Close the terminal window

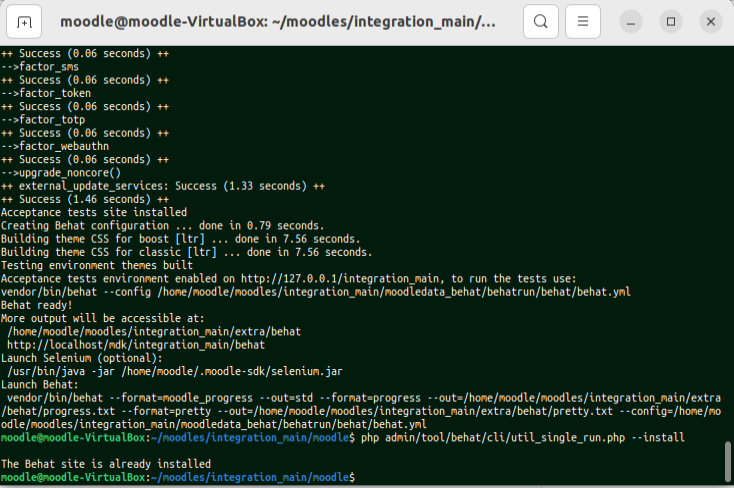pyautogui.click(x=711, y=22)
